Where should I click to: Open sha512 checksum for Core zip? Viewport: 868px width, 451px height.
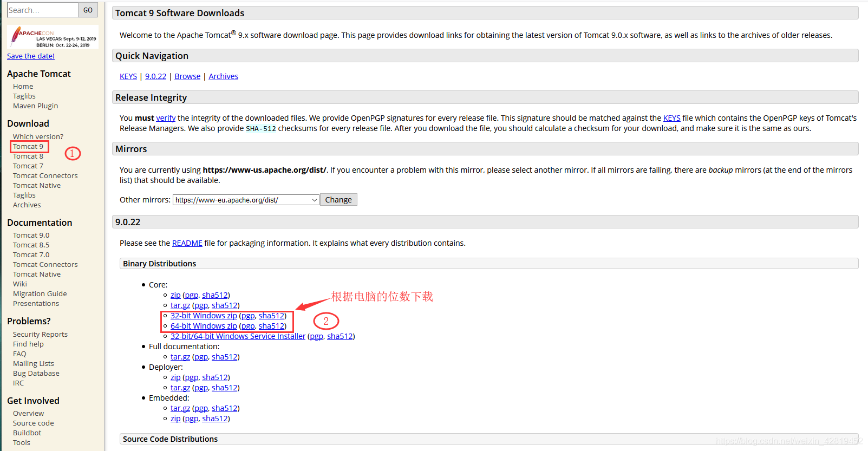pyautogui.click(x=215, y=295)
